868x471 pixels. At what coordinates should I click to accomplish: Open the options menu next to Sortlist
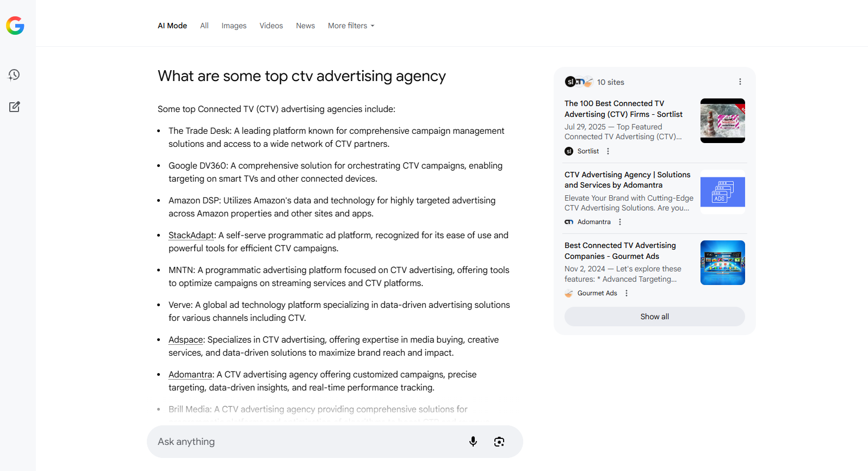click(608, 151)
